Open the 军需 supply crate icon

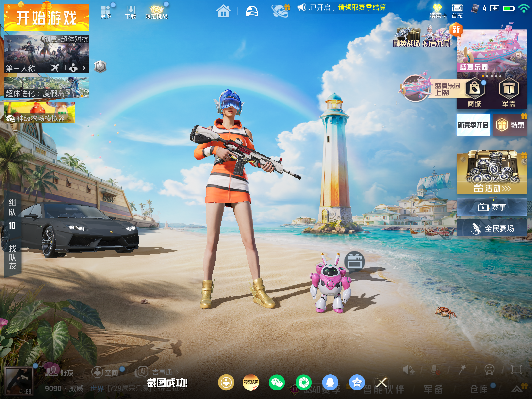pos(509,93)
